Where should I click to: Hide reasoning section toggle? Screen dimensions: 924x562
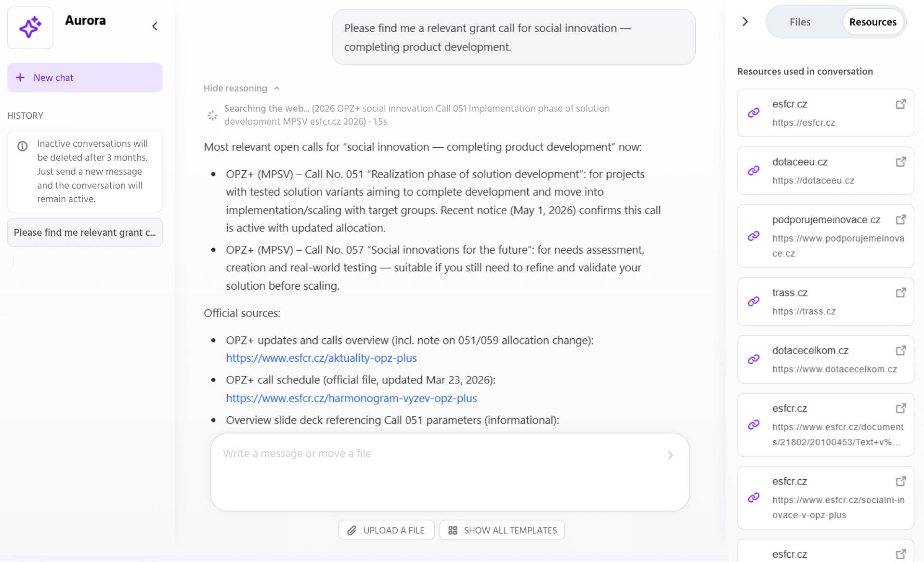tap(241, 88)
